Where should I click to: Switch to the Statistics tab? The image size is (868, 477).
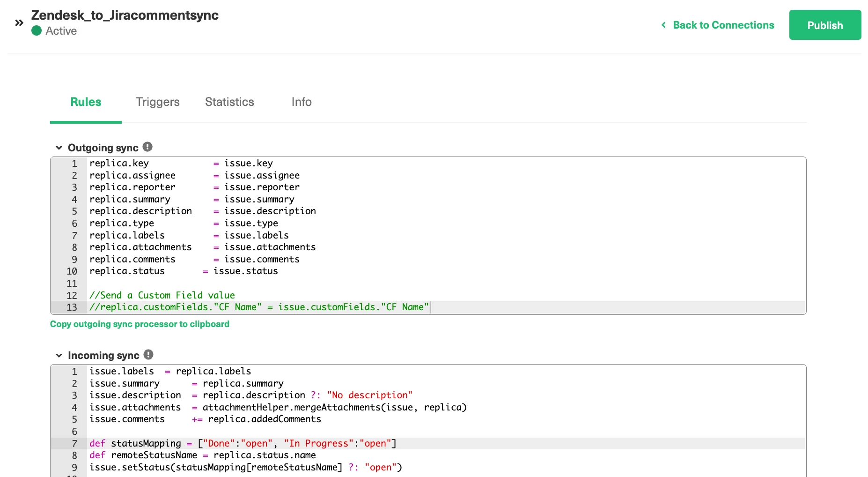tap(229, 102)
